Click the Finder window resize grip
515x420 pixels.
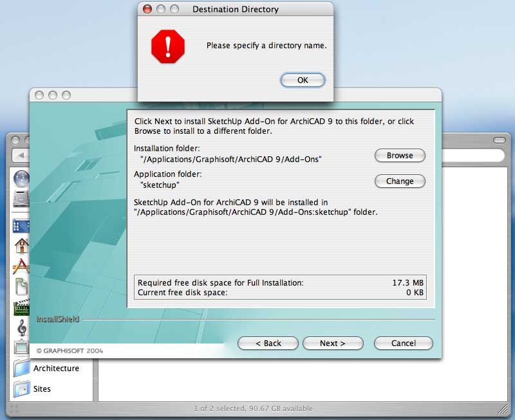(x=503, y=409)
